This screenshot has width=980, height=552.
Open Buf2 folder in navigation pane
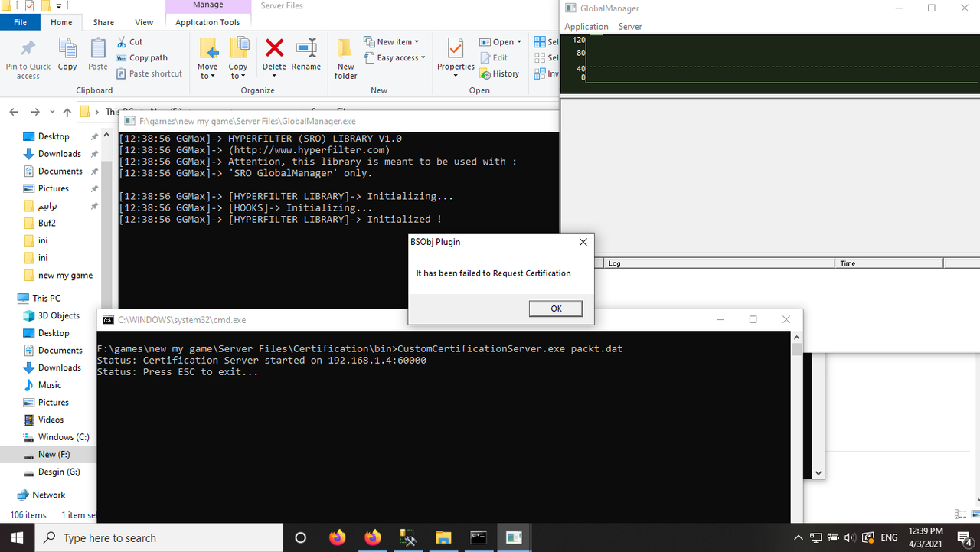[x=47, y=223]
